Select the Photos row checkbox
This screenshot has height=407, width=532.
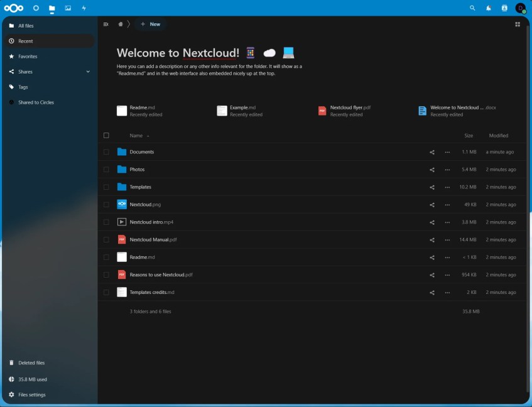[106, 169]
